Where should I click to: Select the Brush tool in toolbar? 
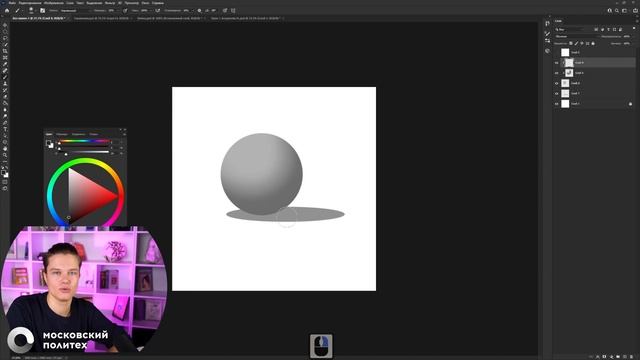[x=5, y=77]
